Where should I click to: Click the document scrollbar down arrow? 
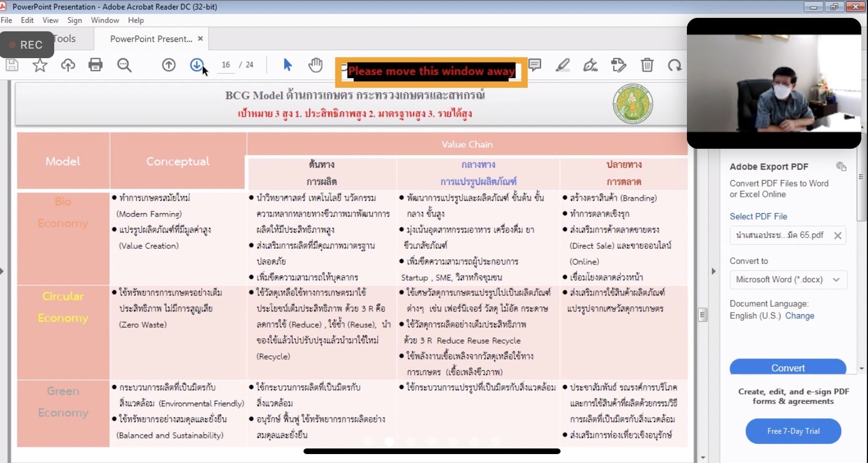[x=703, y=458]
